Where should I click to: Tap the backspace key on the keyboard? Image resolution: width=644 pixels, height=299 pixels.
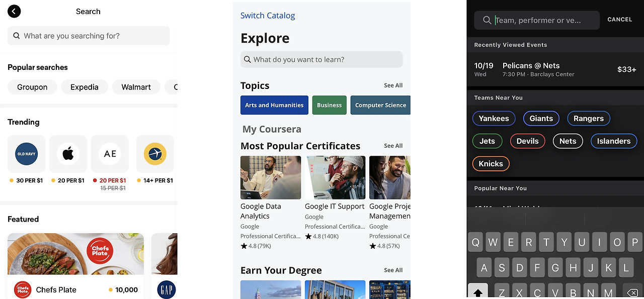click(x=632, y=292)
